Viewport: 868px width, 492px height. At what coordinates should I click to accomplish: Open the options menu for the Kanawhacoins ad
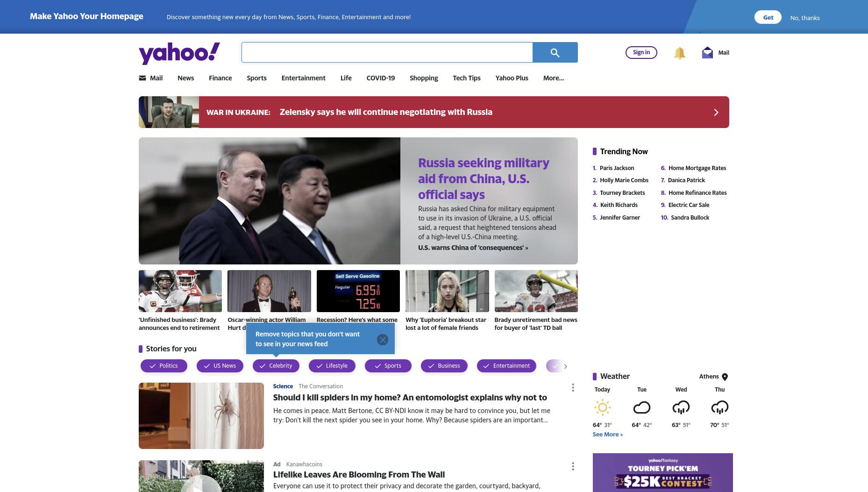(x=573, y=466)
